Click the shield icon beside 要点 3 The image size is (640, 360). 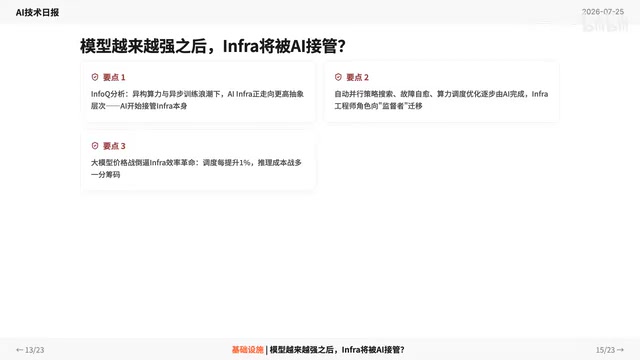coord(95,146)
